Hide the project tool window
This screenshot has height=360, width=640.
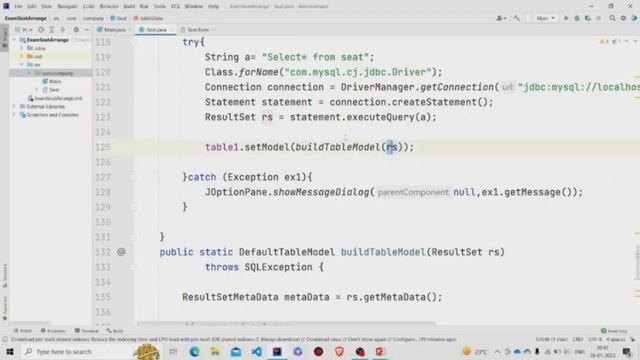coord(87,30)
